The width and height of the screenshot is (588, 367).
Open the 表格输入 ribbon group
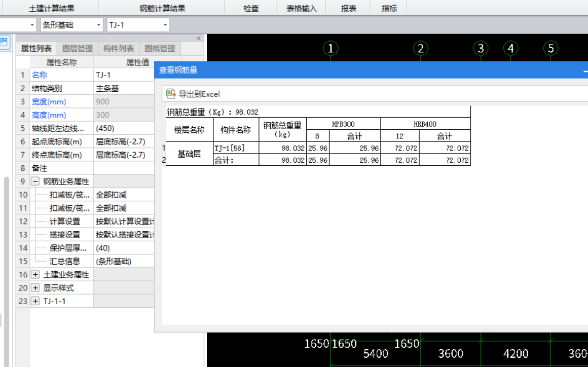click(302, 8)
